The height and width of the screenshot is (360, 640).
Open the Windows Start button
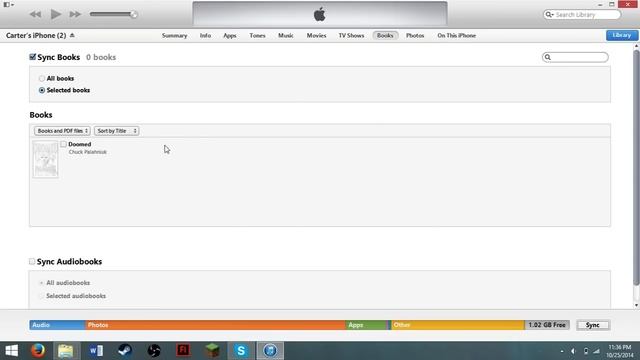click(11, 351)
